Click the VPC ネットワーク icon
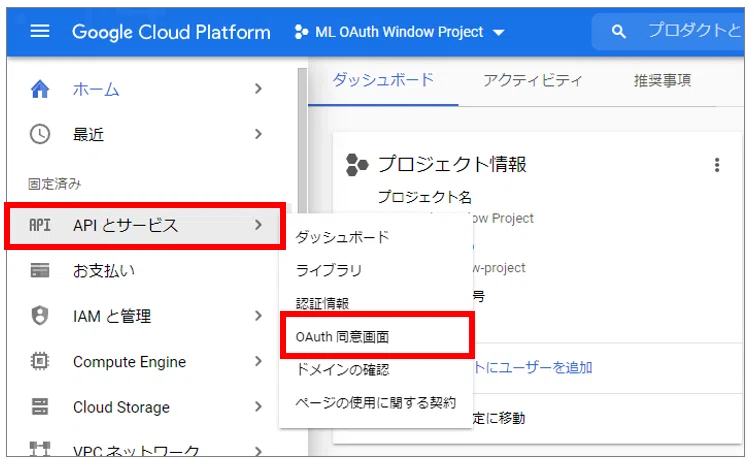The width and height of the screenshot is (755, 467). [39, 449]
